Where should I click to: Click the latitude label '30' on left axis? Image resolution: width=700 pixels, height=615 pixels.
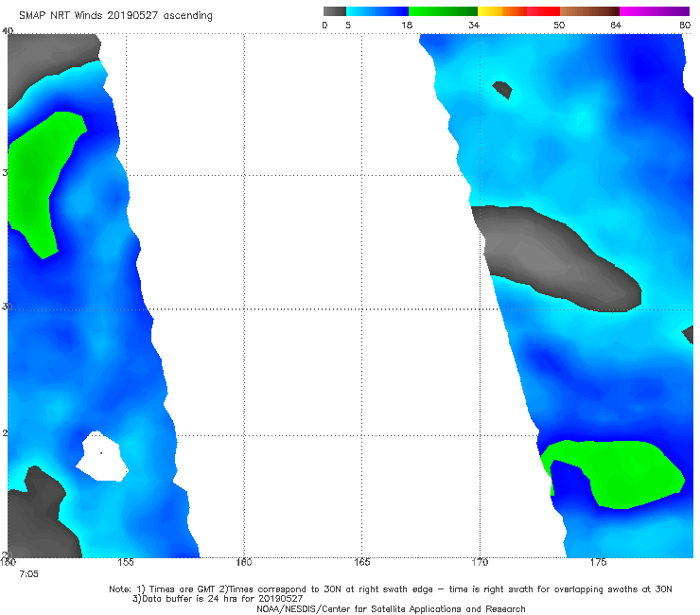tap(7, 307)
